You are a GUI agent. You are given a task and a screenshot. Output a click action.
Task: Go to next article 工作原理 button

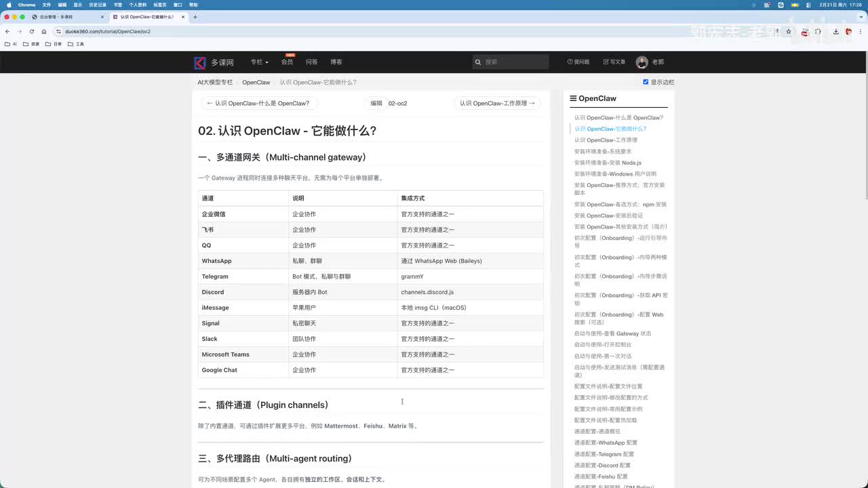pos(497,104)
